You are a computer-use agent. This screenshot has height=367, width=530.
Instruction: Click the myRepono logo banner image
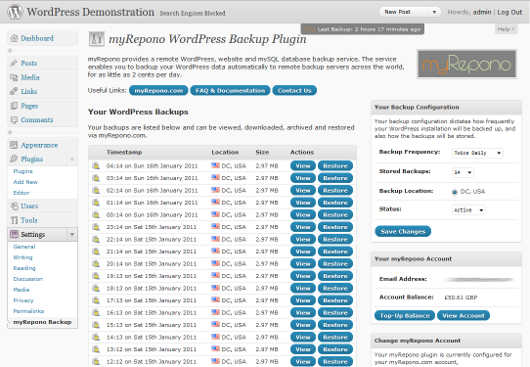(467, 64)
